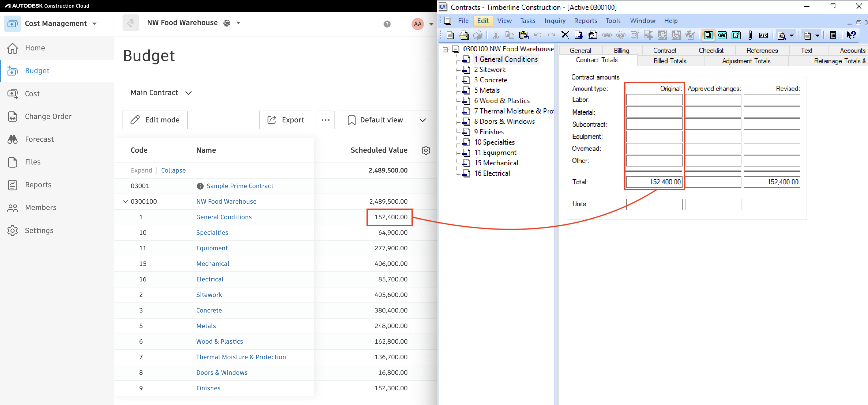Viewport: 868px width, 405px height.
Task: Toggle the Adjustment Totals tab in Timberline
Action: click(746, 60)
